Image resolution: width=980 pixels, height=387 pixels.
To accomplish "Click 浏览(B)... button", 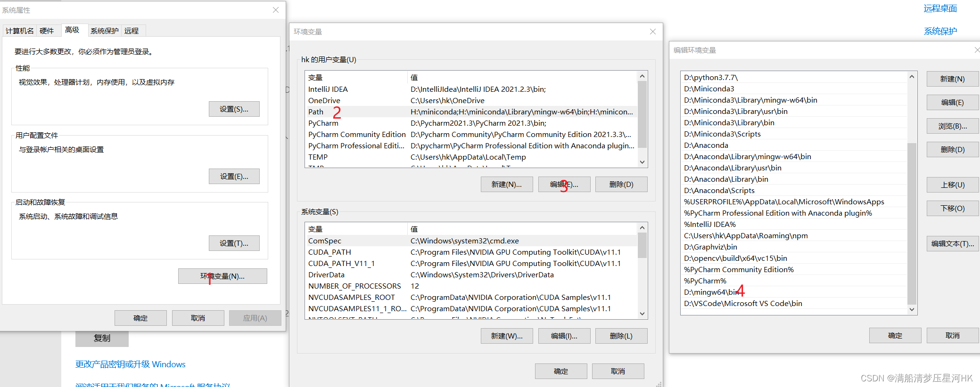I will 953,126.
